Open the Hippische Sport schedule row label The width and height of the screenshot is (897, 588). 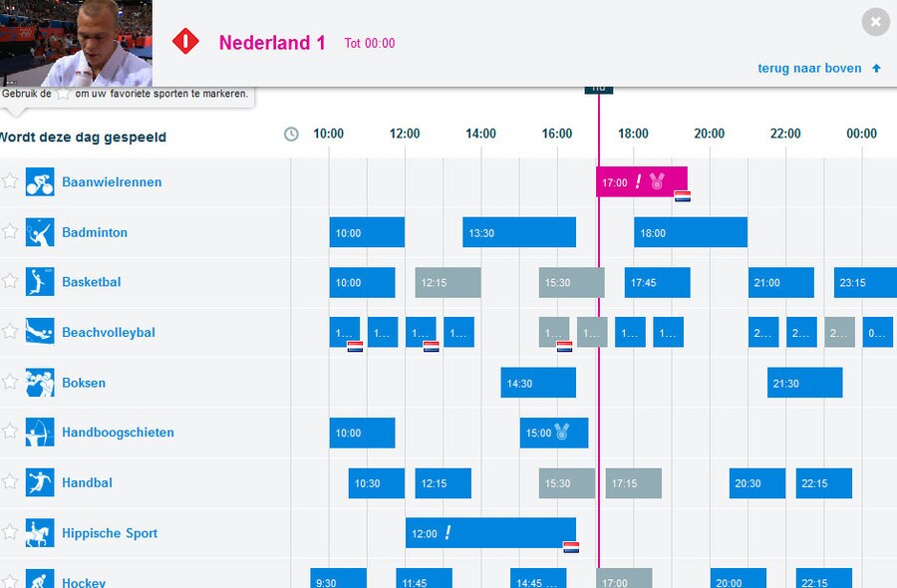point(110,533)
